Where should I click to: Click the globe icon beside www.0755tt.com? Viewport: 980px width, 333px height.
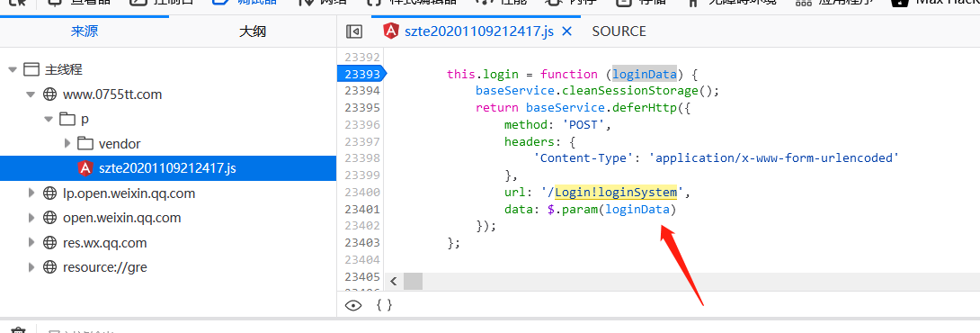pyautogui.click(x=50, y=94)
